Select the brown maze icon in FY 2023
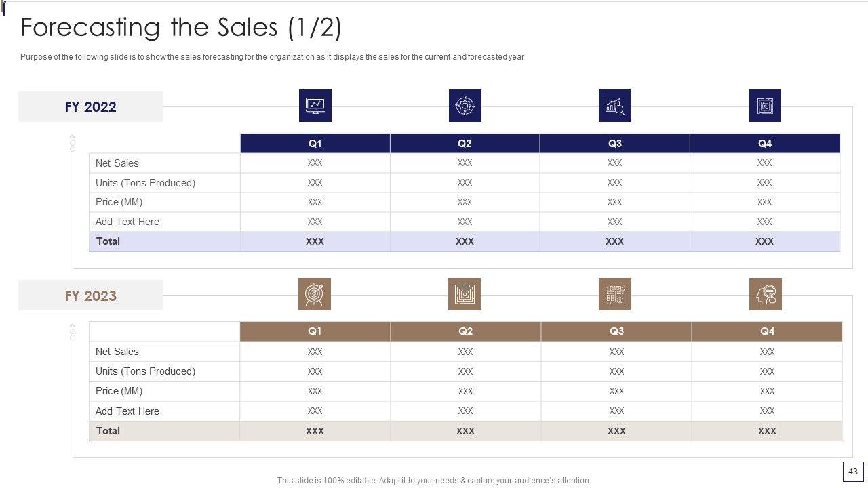Viewport: 868px width, 488px height. click(465, 294)
